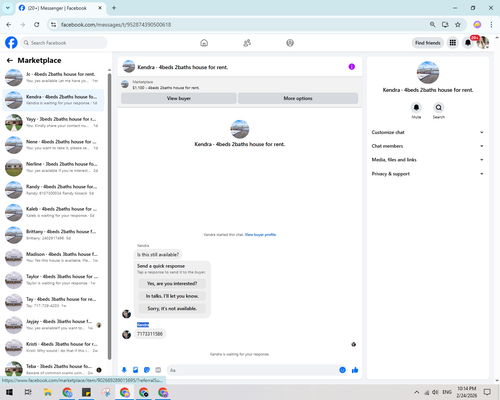
Task: Open the Facebook home logo
Action: click(x=11, y=43)
